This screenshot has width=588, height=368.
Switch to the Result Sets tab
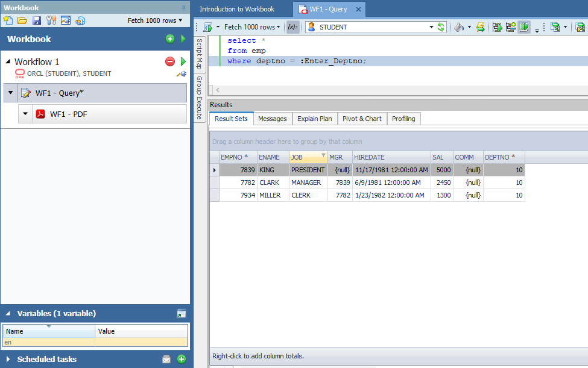(231, 119)
